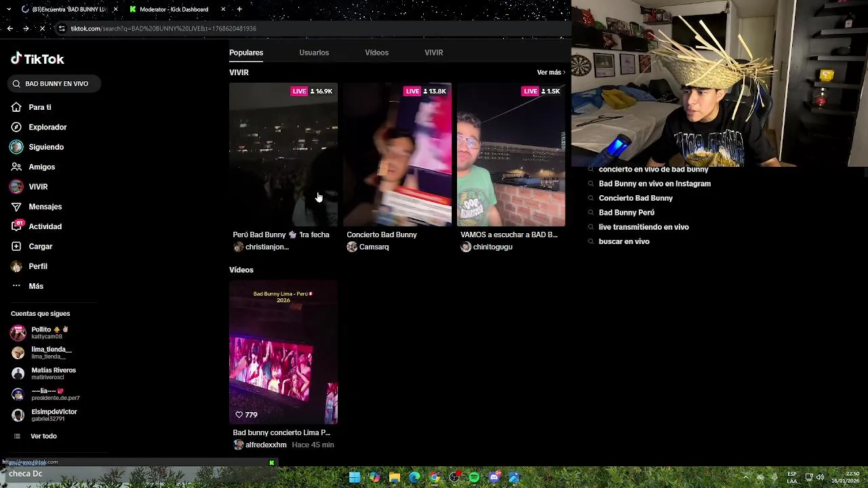Open the Amigos icon in sidebar
This screenshot has width=868, height=488.
pos(16,167)
